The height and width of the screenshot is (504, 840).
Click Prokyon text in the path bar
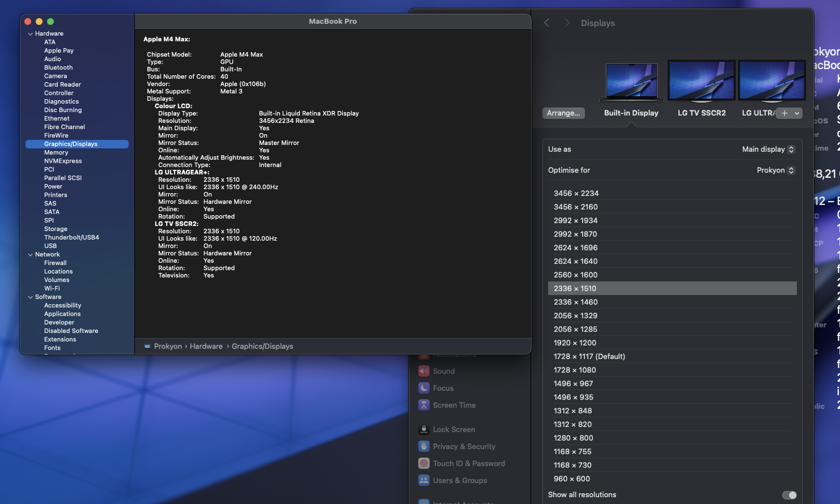tap(168, 346)
